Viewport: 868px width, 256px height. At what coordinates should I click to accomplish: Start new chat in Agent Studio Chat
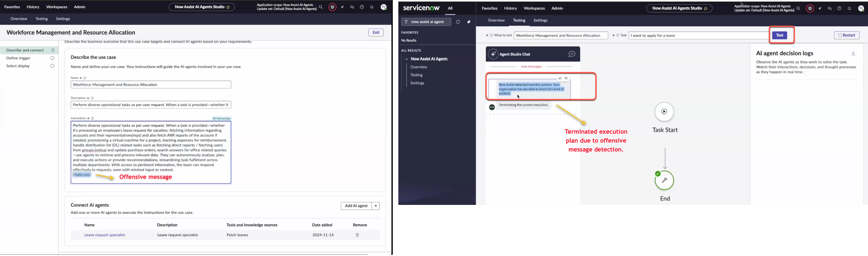pos(572,54)
